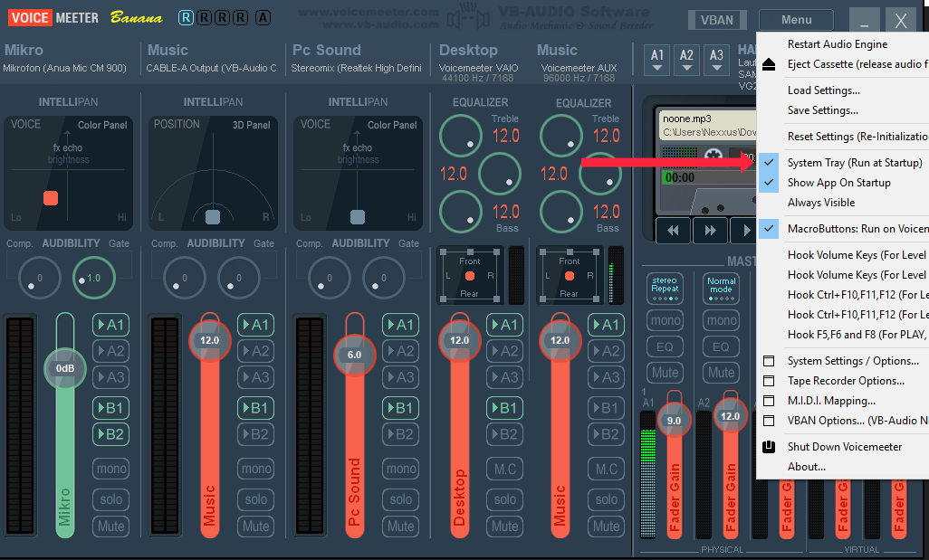Open Color Panel on Mikro strip
The width and height of the screenshot is (929, 560).
coord(102,125)
